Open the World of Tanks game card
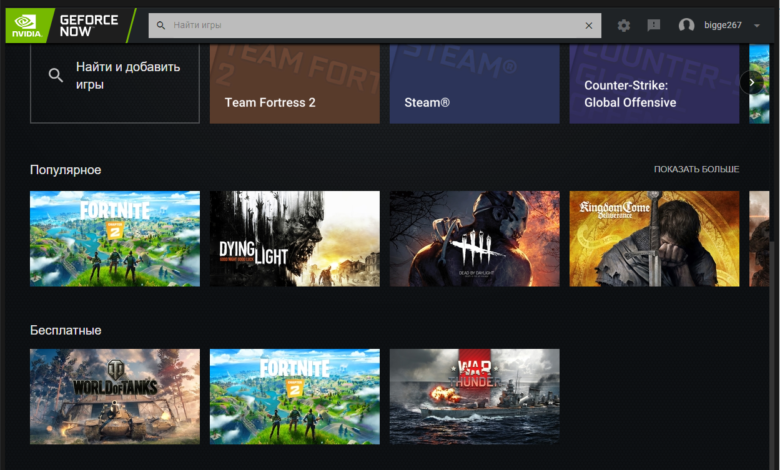This screenshot has width=780, height=470. click(115, 396)
